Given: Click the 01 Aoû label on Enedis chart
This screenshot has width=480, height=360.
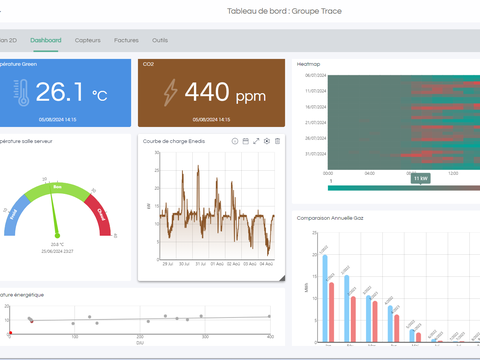Looking at the screenshot, I should [x=217, y=264].
